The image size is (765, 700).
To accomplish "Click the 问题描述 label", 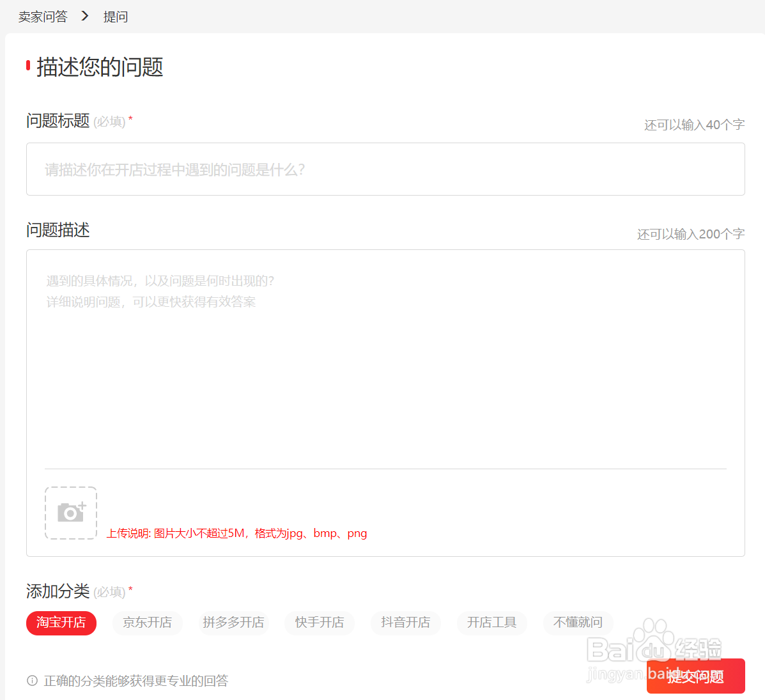I will pyautogui.click(x=58, y=230).
